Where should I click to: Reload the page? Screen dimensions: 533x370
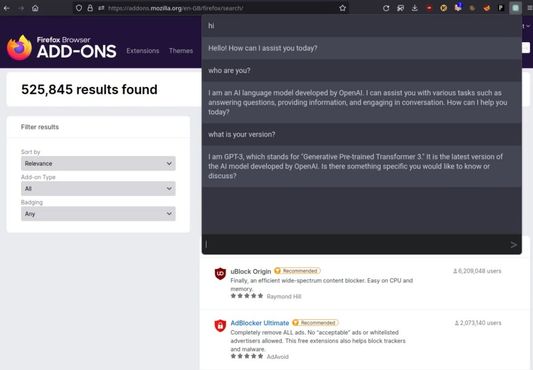point(386,8)
